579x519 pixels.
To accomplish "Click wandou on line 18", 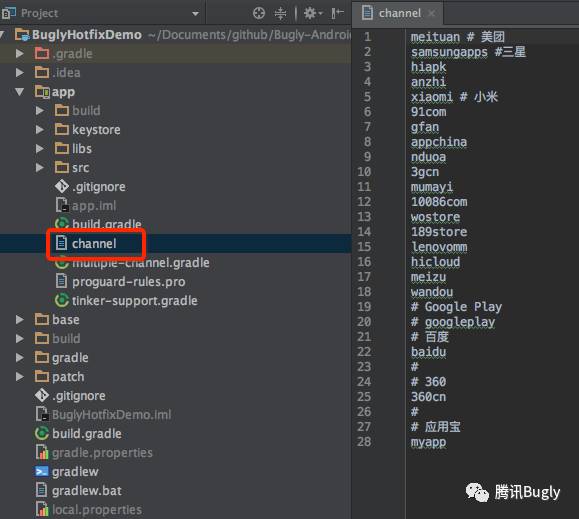I will (432, 292).
